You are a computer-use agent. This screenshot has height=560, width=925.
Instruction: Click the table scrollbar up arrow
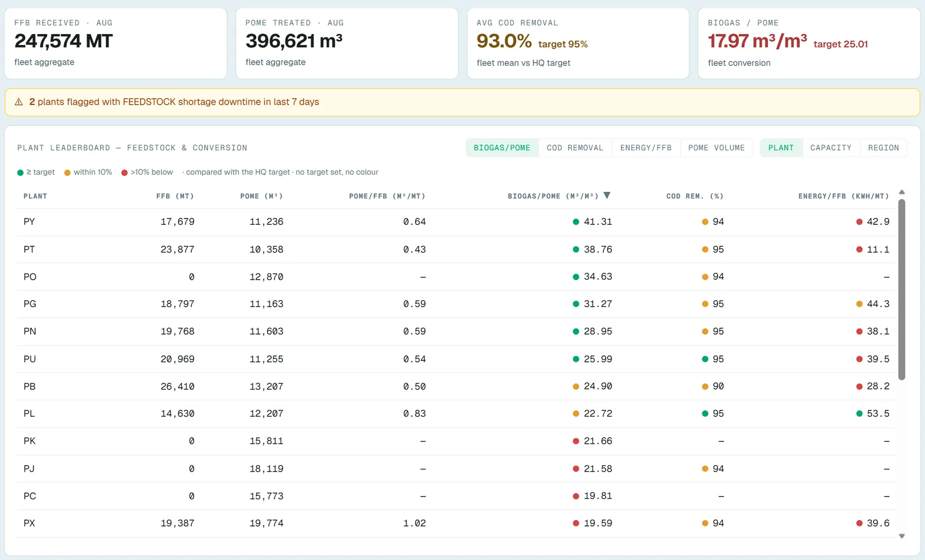click(902, 192)
